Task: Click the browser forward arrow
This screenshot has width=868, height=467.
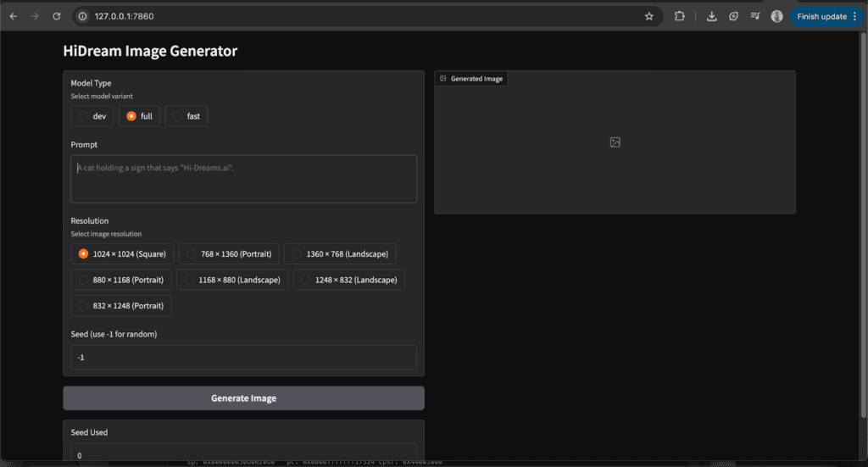Action: pyautogui.click(x=35, y=17)
